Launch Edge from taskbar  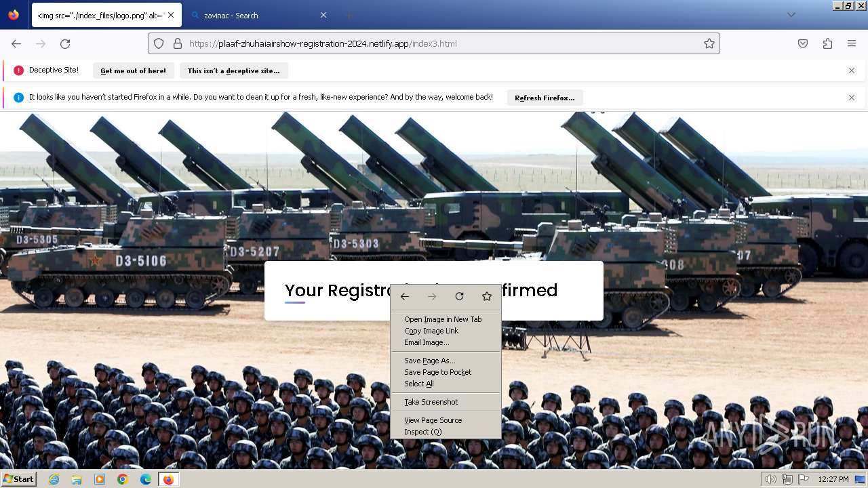146,479
